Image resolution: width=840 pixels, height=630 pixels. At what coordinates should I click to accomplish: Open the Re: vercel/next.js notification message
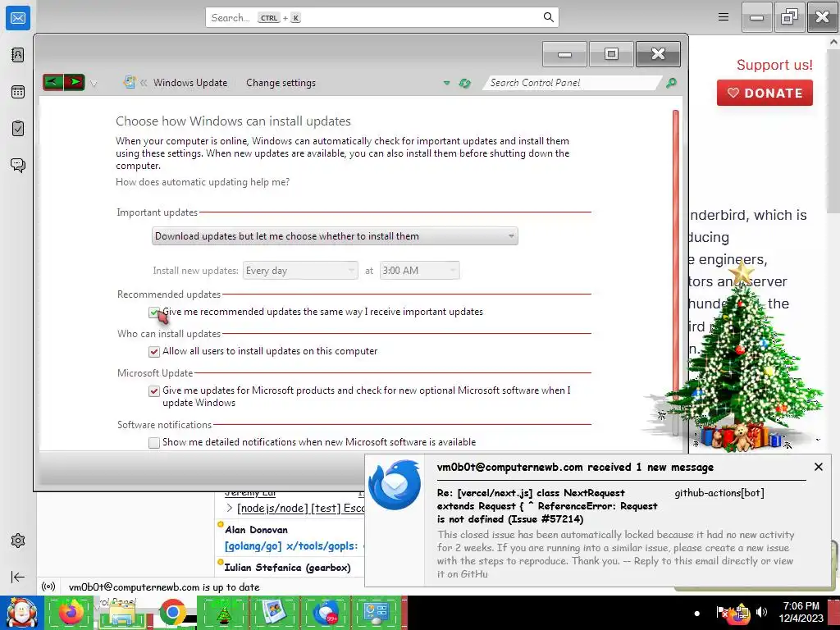(x=547, y=505)
